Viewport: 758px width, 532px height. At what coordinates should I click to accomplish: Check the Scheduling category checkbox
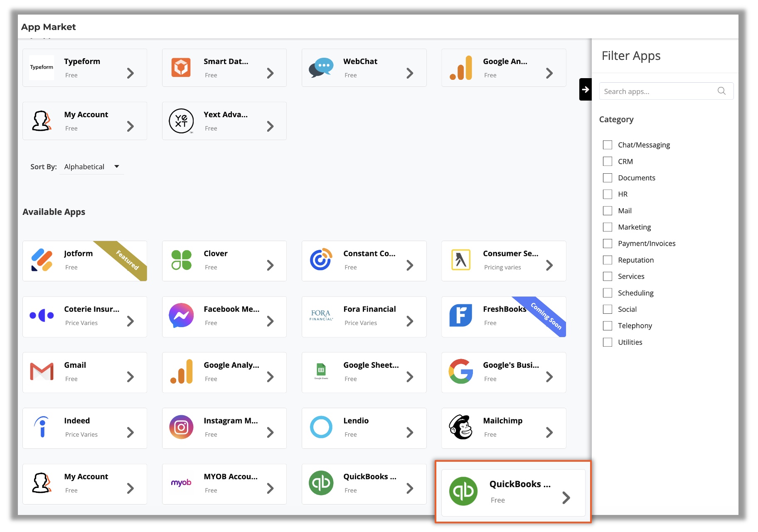[x=608, y=293]
